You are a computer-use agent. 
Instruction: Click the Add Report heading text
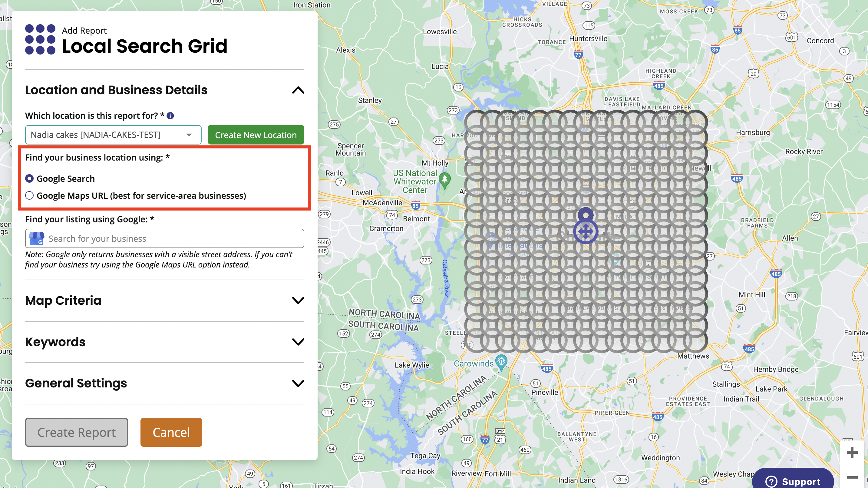point(84,30)
